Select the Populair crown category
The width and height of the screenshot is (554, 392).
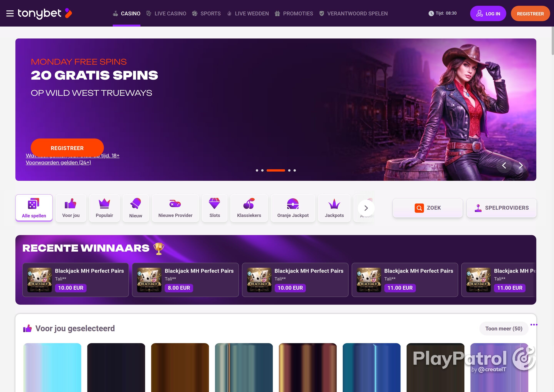click(x=104, y=208)
